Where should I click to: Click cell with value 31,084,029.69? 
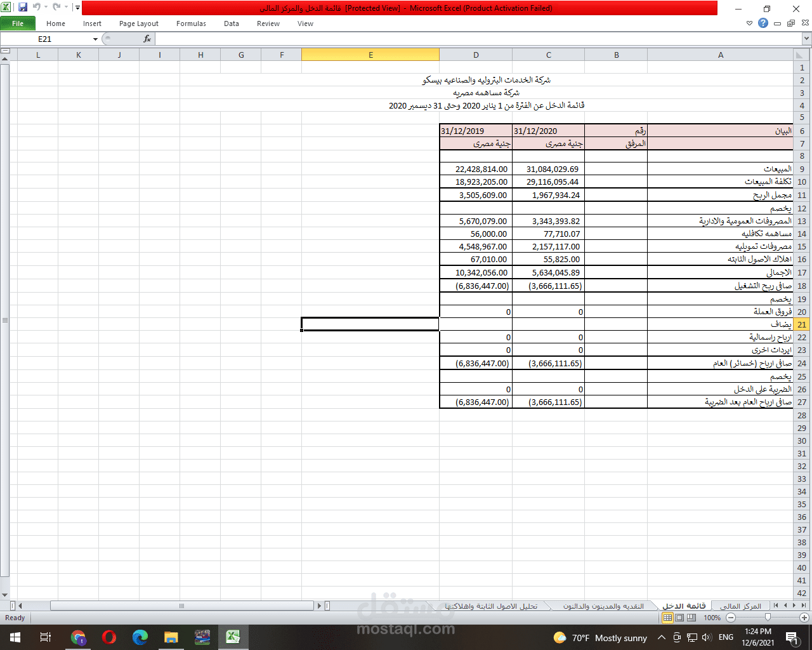click(x=548, y=169)
